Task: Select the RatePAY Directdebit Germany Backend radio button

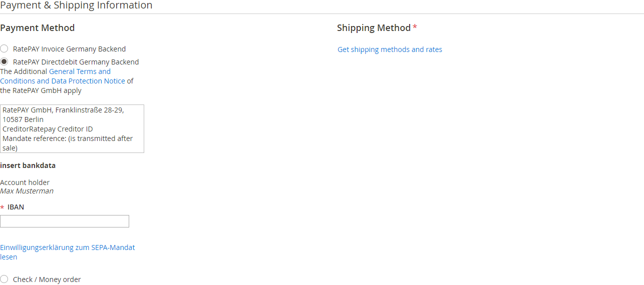Action: 4,62
